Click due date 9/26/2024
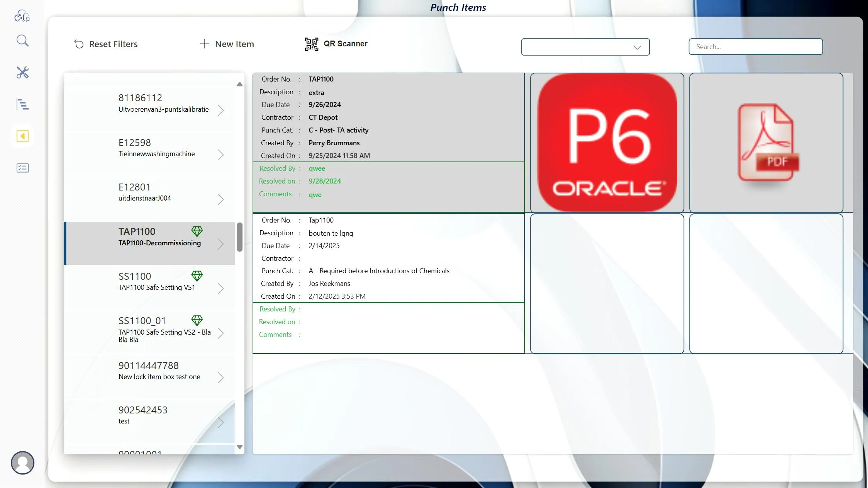Viewport: 868px width, 488px height. pyautogui.click(x=325, y=105)
